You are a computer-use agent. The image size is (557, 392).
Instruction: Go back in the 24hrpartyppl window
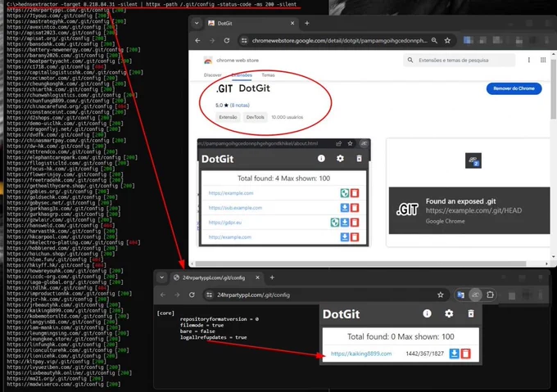163,295
